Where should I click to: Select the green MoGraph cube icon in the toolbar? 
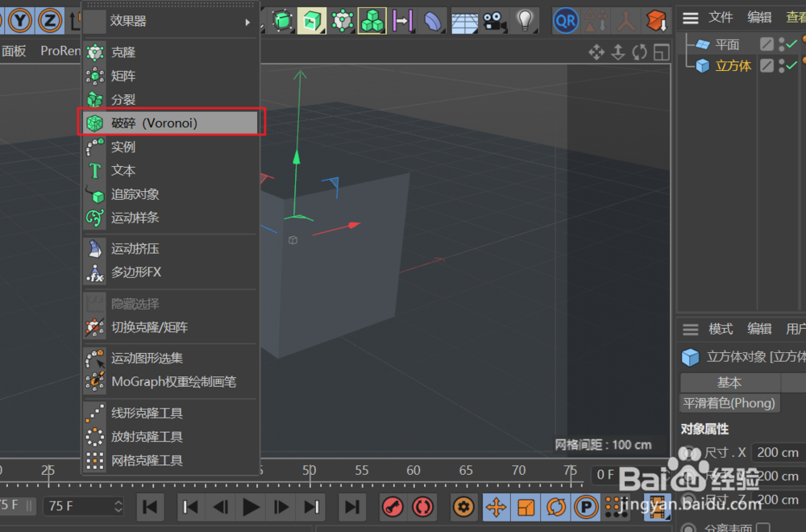(372, 20)
